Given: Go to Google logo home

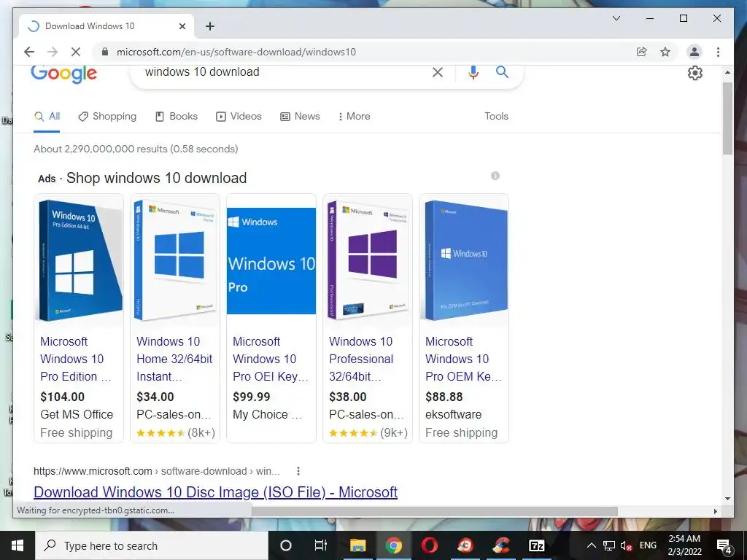Looking at the screenshot, I should [64, 74].
